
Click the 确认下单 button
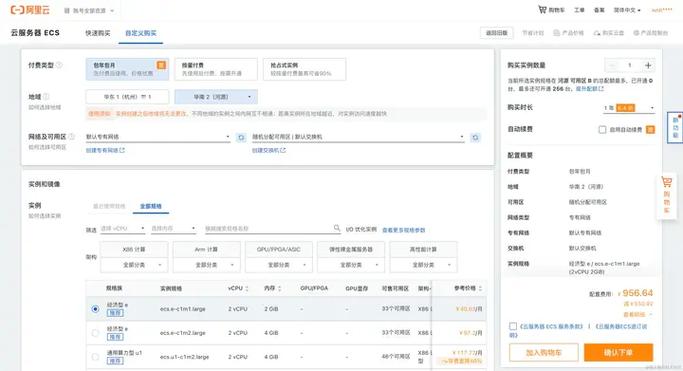click(618, 352)
